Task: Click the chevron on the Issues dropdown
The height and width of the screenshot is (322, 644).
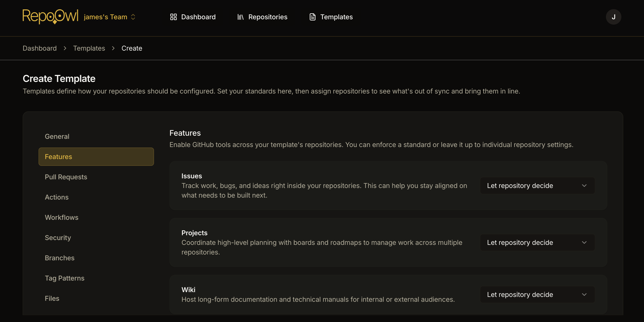Action: pos(584,186)
